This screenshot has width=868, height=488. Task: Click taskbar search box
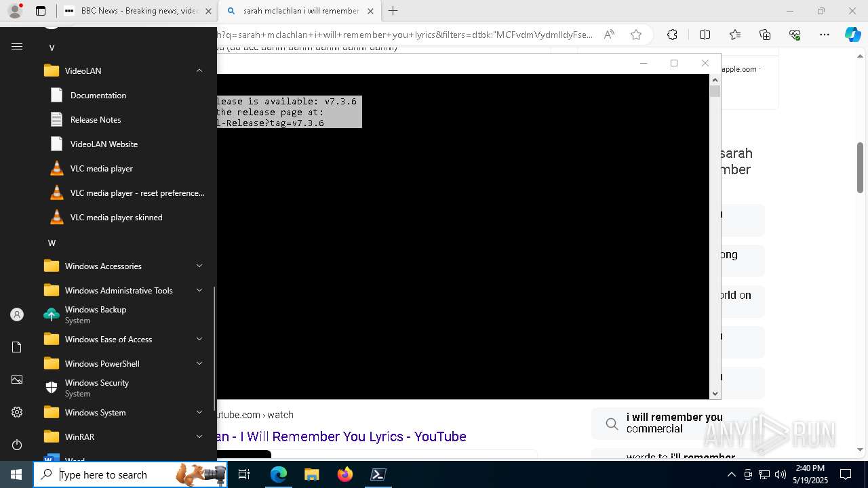(132, 474)
